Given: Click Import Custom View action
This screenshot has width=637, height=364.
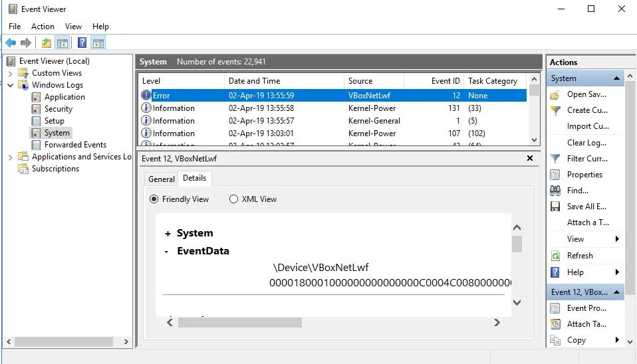Looking at the screenshot, I should (588, 126).
